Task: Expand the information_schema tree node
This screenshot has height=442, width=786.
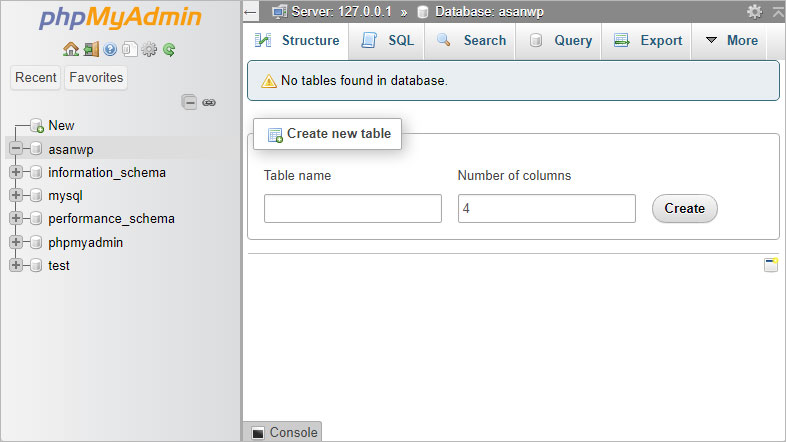Action: coord(16,172)
